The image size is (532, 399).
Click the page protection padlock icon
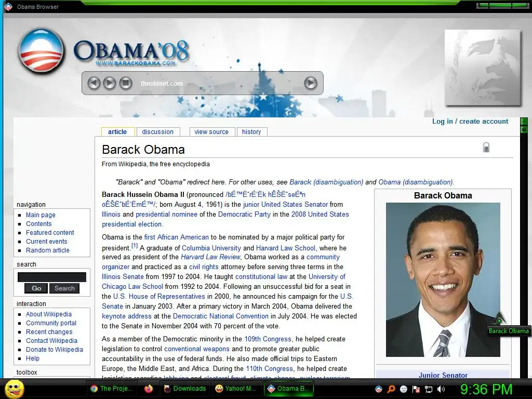tap(486, 147)
